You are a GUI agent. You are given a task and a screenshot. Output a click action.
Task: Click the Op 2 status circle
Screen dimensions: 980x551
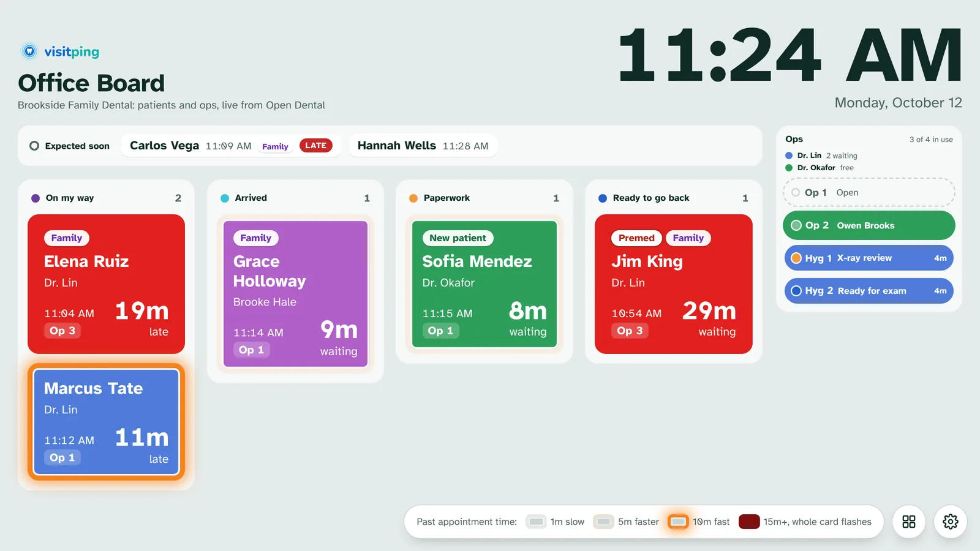796,225
